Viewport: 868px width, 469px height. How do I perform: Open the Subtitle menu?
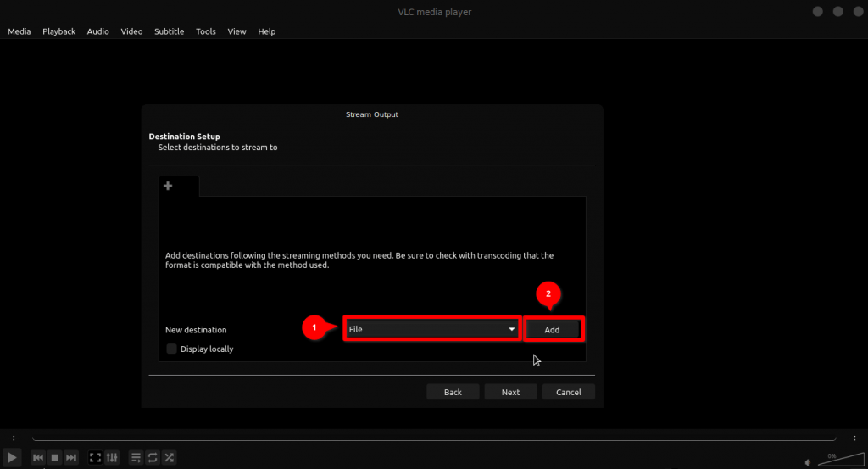click(x=170, y=31)
